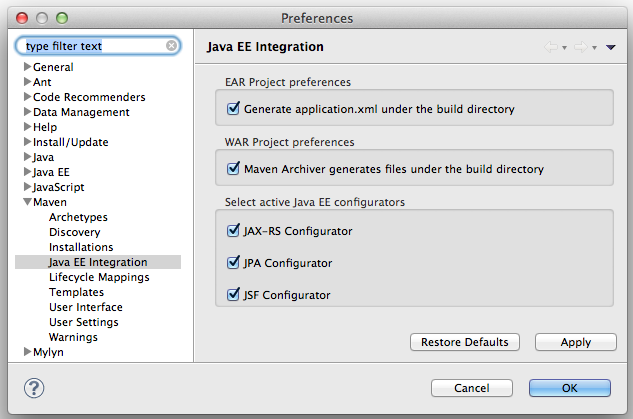Toggle the JPA Configurator checkbox
The image size is (633, 419).
point(233,262)
